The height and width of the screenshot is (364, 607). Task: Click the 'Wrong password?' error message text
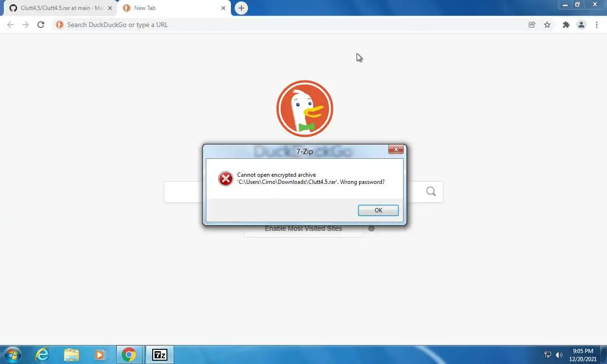coord(362,182)
